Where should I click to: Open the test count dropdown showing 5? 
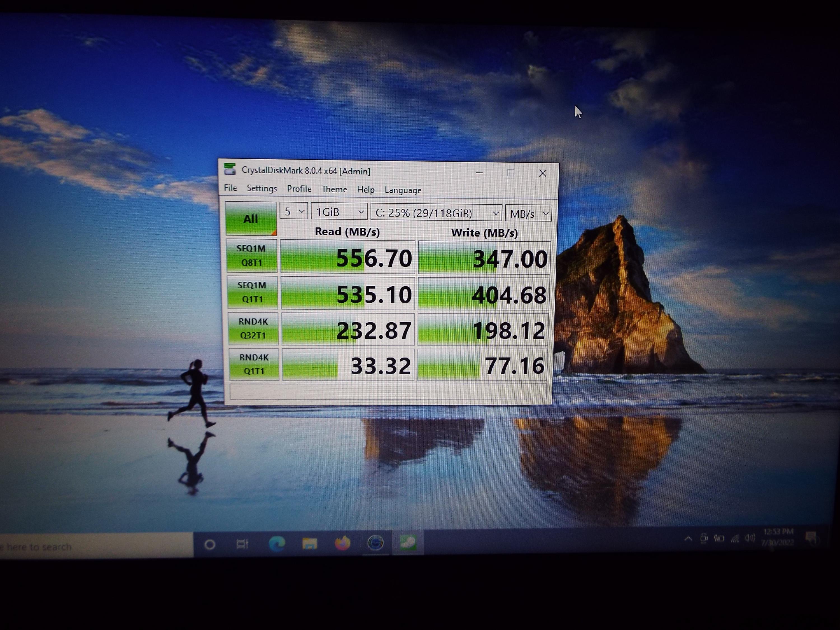click(x=293, y=211)
